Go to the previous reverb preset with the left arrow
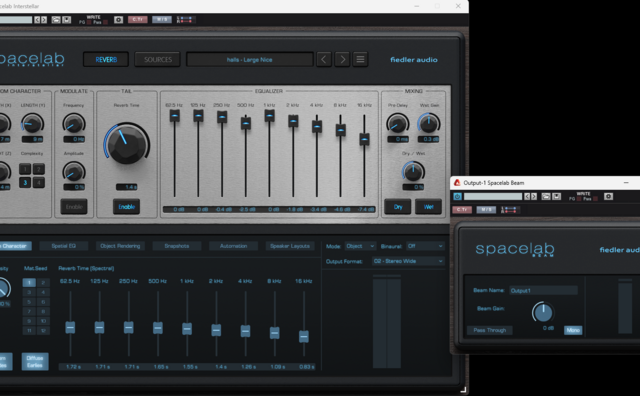This screenshot has width=640, height=396. (x=324, y=60)
